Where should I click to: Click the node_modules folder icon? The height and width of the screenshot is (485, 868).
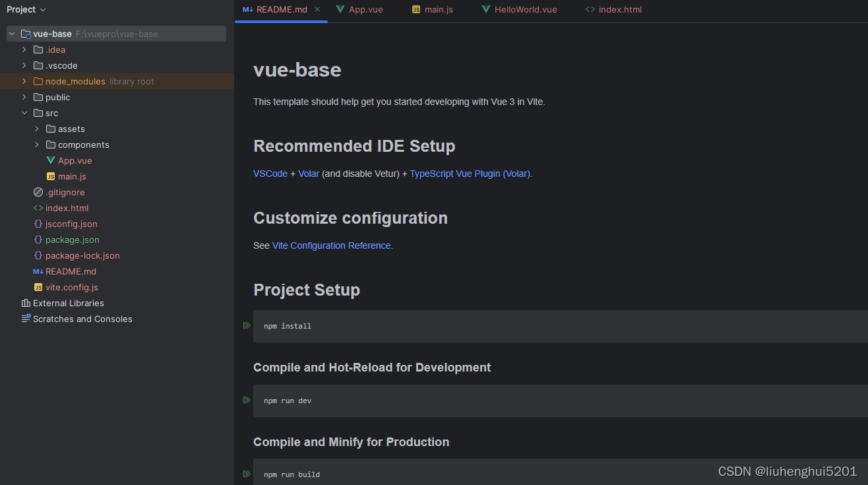[38, 81]
